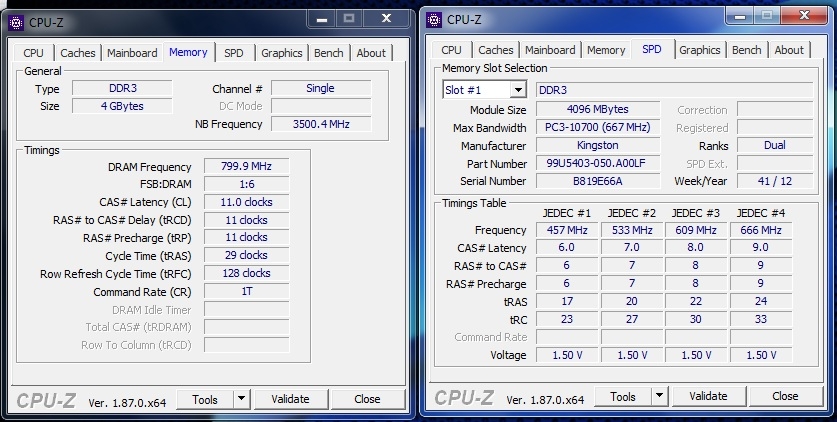This screenshot has height=422, width=837.
Task: Click the JEDEC #2 frequency 533 MHz cell
Action: [x=632, y=230]
